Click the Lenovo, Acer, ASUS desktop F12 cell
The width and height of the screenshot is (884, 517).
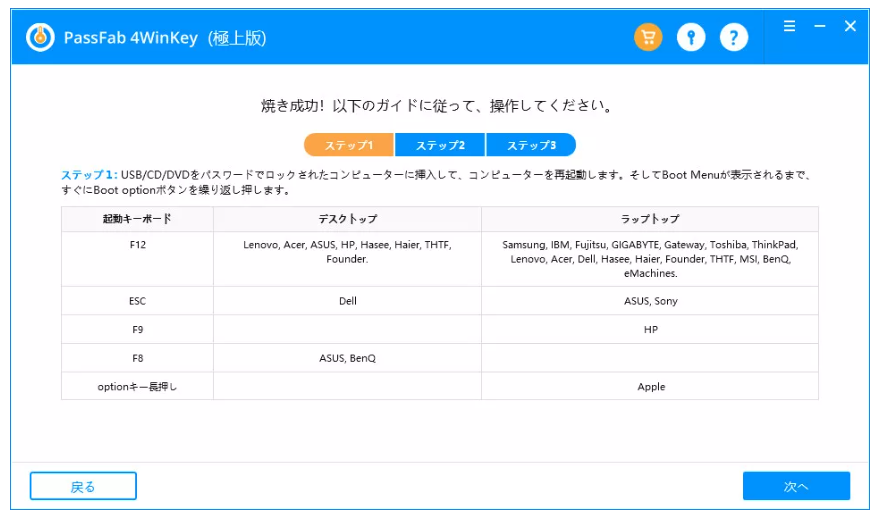pos(347,259)
